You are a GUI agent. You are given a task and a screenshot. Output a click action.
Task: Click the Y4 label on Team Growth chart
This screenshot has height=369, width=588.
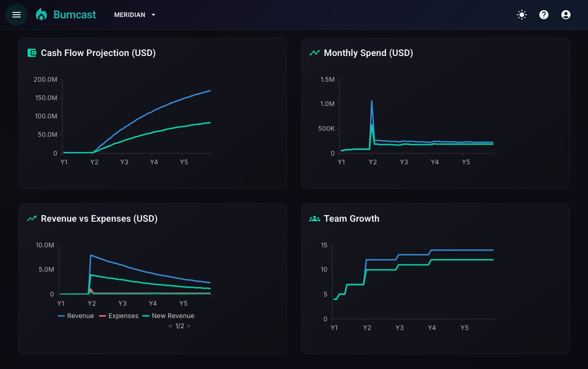tap(432, 328)
